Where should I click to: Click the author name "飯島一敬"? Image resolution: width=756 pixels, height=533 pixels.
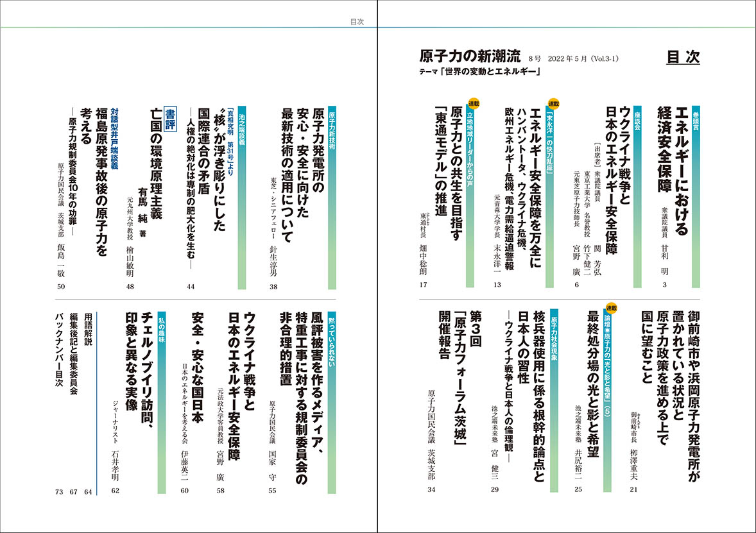[61, 260]
